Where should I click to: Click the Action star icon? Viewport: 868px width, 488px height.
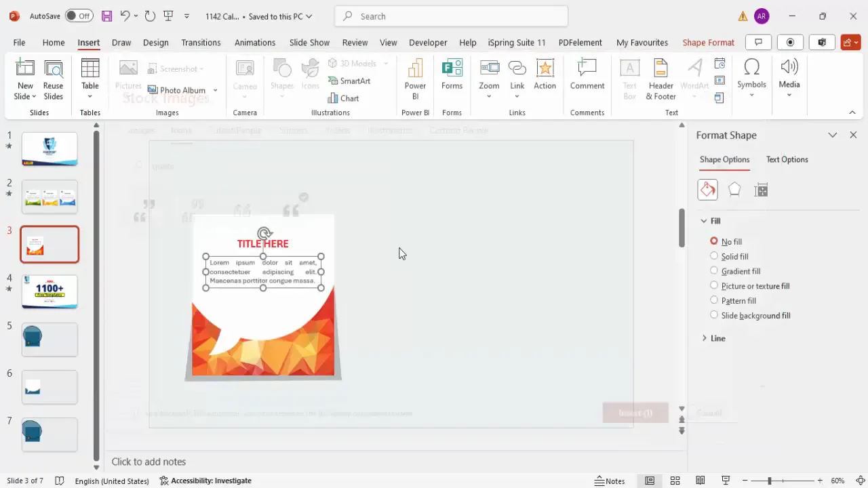(x=545, y=68)
